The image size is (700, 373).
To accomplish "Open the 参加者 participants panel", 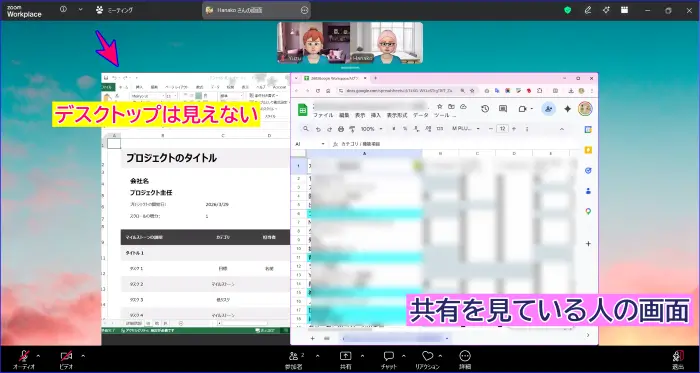I will 294,360.
